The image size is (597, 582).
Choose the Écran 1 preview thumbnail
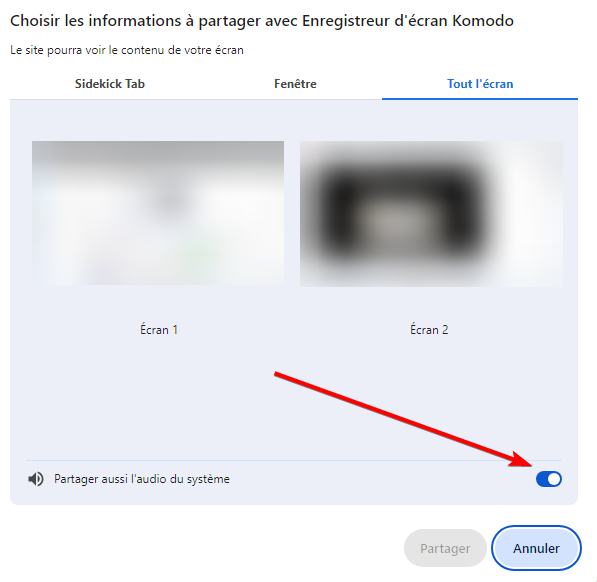(x=158, y=213)
